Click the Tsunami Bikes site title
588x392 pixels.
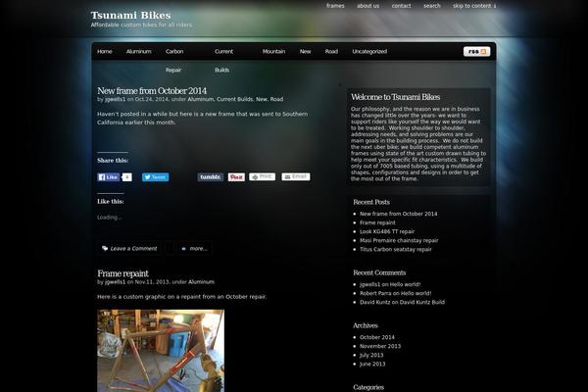click(x=130, y=16)
